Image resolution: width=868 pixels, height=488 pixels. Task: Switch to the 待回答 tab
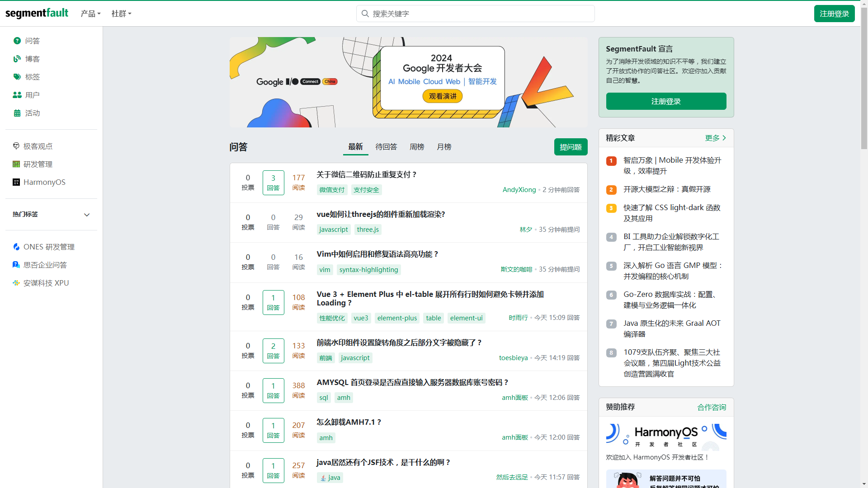[x=386, y=147]
